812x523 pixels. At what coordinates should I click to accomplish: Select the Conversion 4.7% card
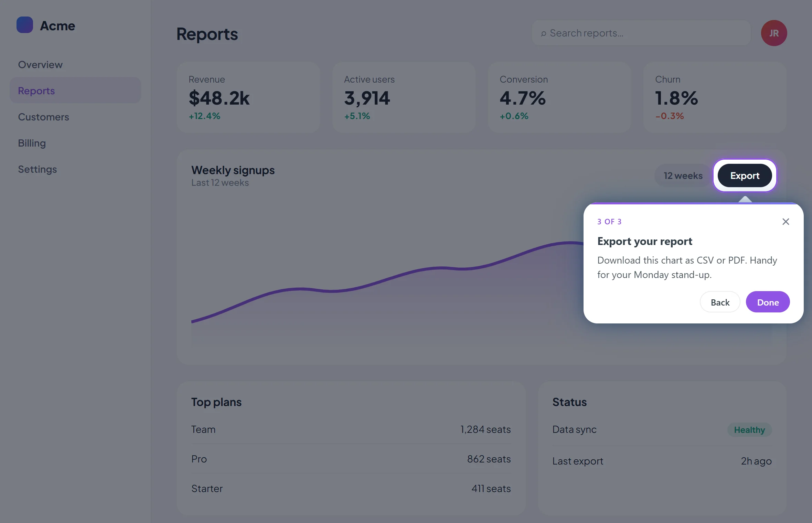(x=559, y=97)
